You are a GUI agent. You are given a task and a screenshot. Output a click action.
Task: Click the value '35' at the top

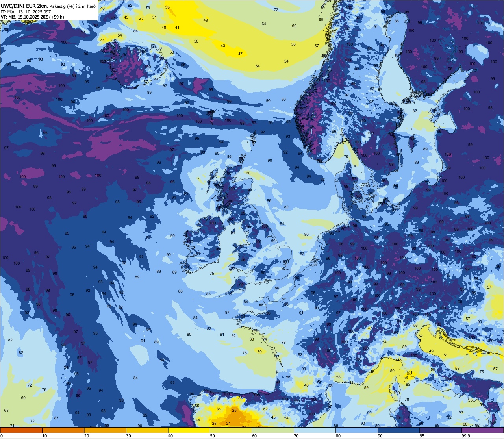167,7
